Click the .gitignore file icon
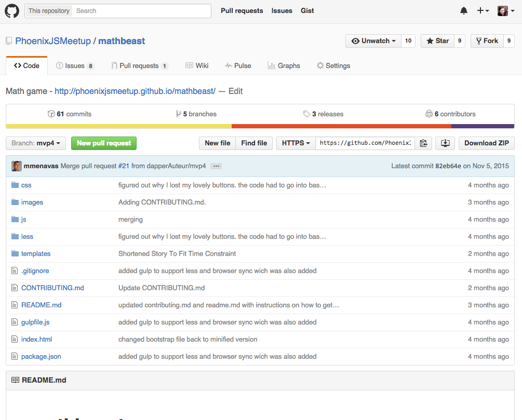522x420 pixels. [x=15, y=270]
